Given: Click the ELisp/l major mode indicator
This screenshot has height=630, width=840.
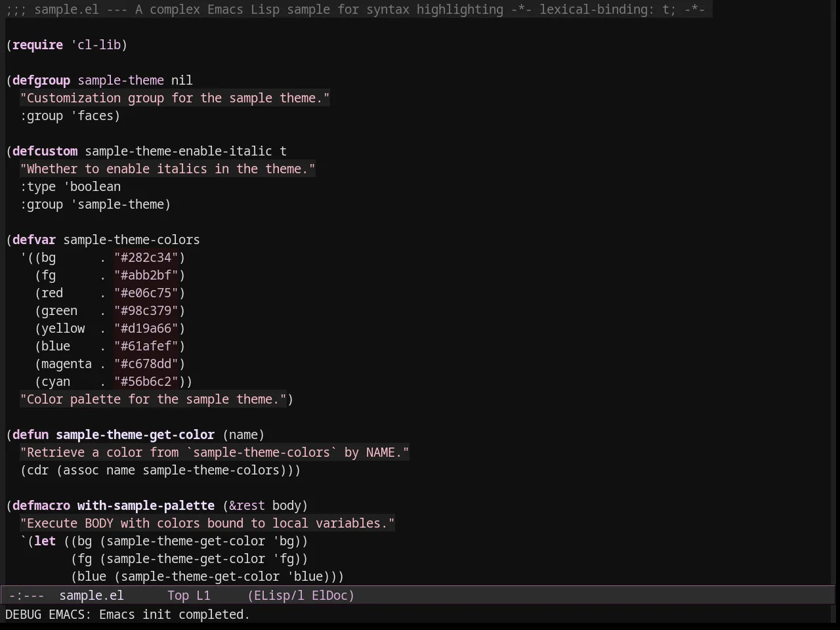Looking at the screenshot, I should [280, 595].
